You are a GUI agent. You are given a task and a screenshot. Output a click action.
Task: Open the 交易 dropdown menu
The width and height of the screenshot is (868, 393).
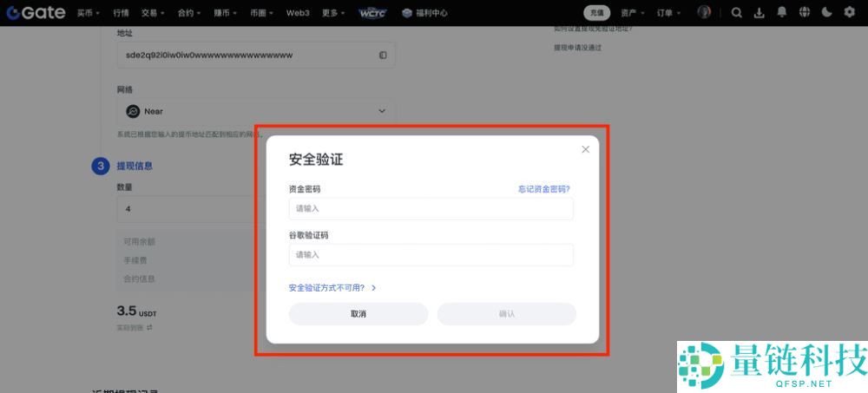(x=152, y=13)
